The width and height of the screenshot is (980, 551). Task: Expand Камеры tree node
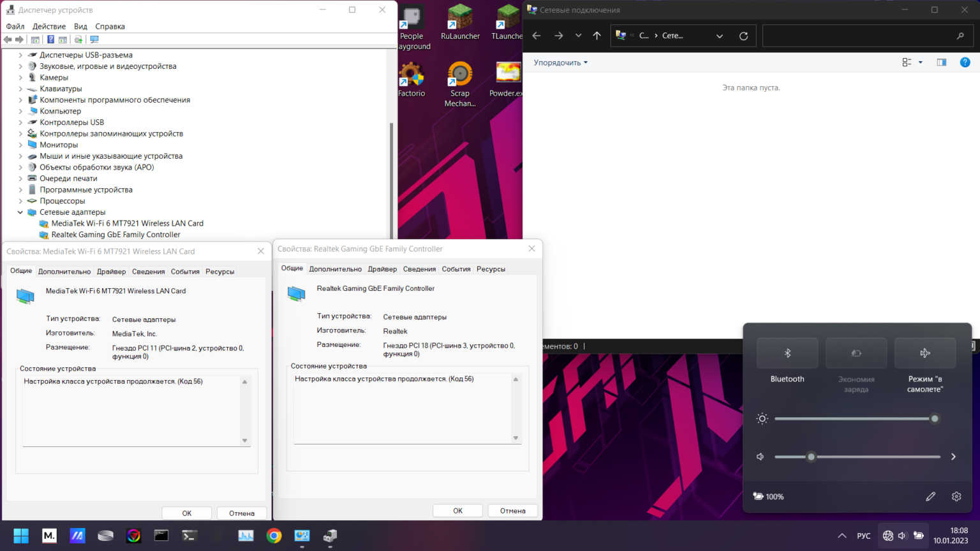20,77
